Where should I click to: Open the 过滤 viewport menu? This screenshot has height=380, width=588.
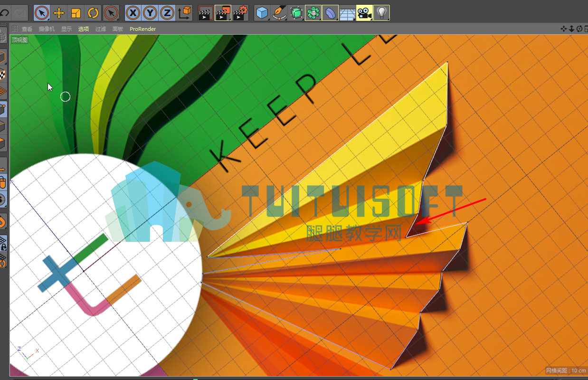point(101,29)
